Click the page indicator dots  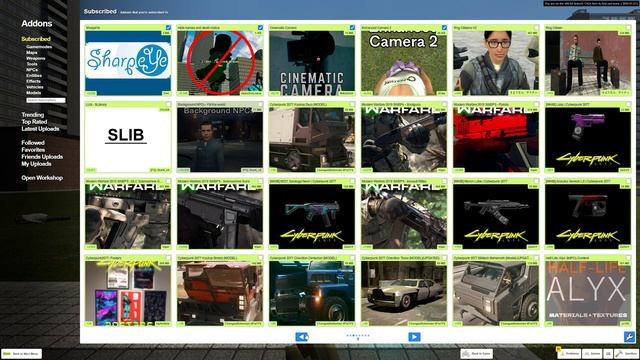(x=358, y=336)
